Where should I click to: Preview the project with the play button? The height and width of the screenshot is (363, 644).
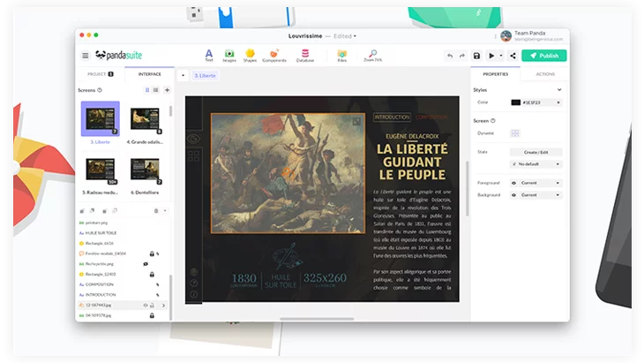coord(491,56)
